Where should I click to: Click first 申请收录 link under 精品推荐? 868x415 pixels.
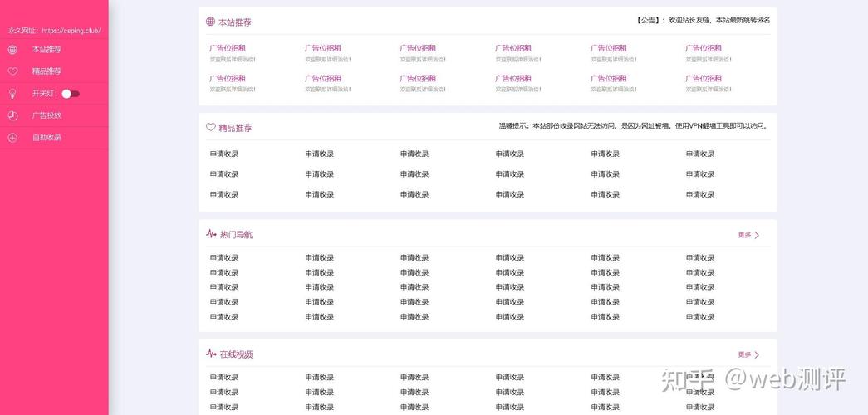224,154
